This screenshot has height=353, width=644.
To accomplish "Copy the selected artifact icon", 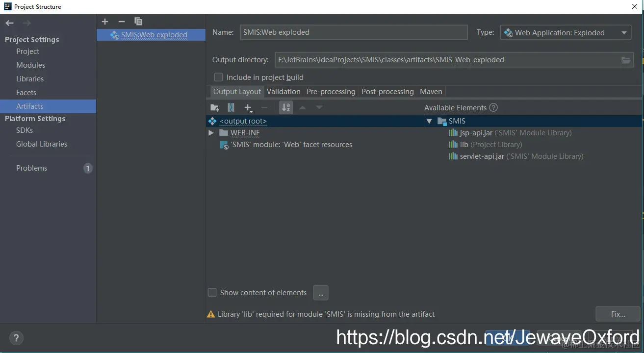I will pos(138,22).
